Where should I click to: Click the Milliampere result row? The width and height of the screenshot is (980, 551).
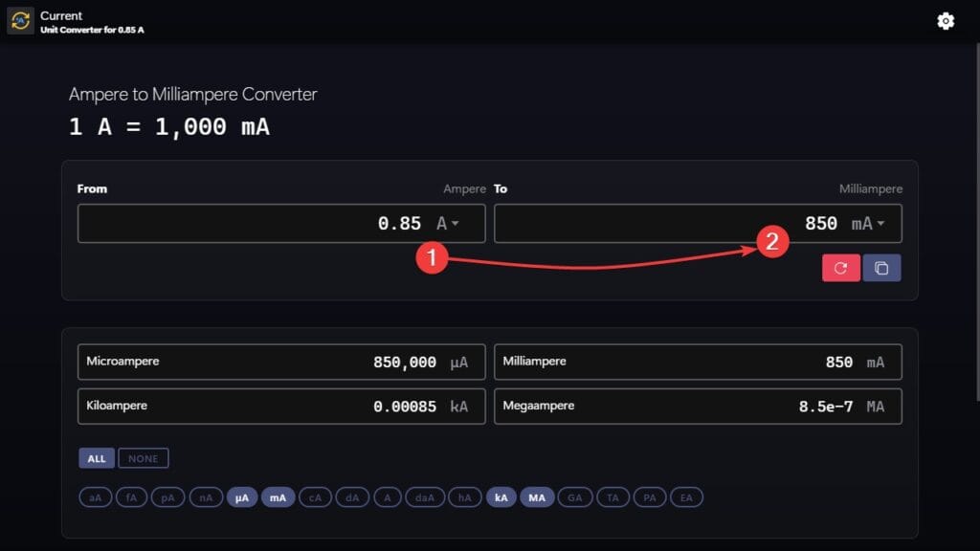(698, 362)
